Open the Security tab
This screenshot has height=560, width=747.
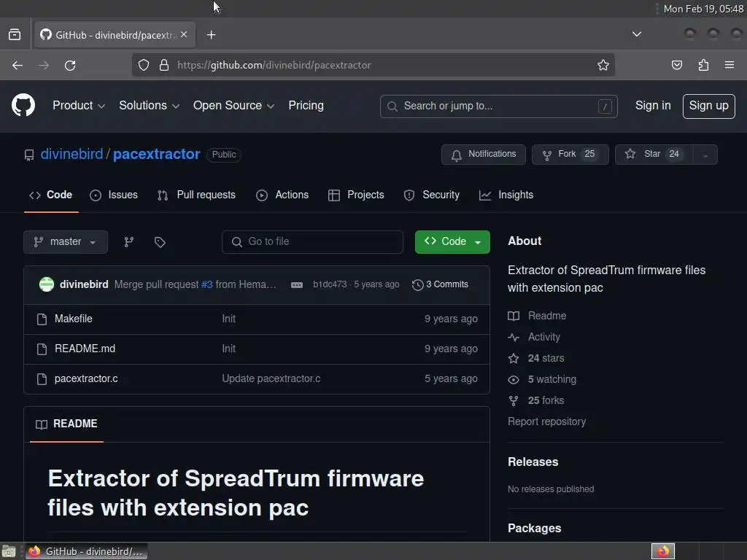coord(432,195)
